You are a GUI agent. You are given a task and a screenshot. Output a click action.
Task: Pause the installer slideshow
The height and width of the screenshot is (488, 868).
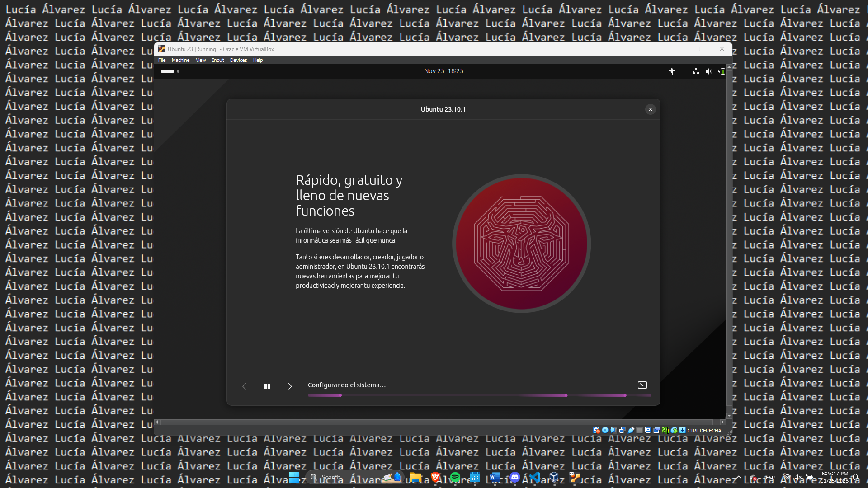(267, 386)
